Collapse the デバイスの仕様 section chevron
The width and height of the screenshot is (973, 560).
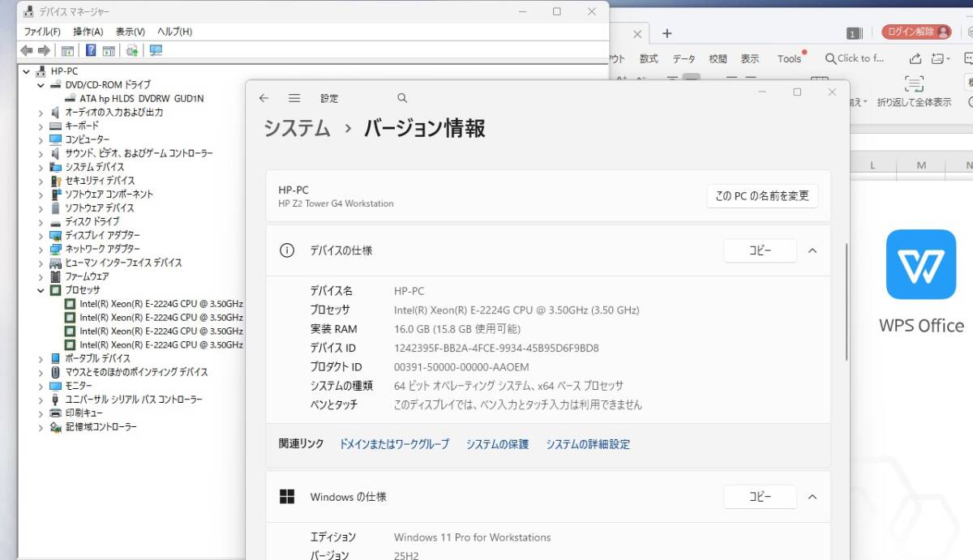812,250
